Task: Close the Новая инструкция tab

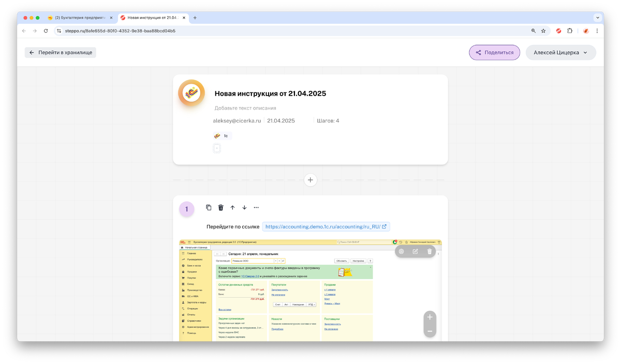Action: (184, 18)
